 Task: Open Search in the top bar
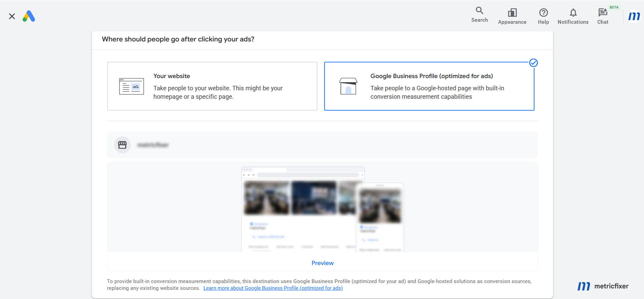pyautogui.click(x=479, y=15)
